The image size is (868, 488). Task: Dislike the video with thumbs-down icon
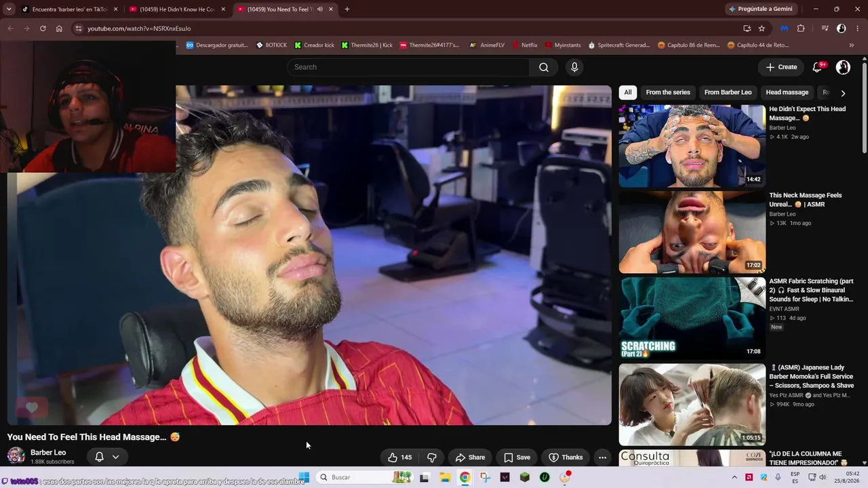point(432,457)
